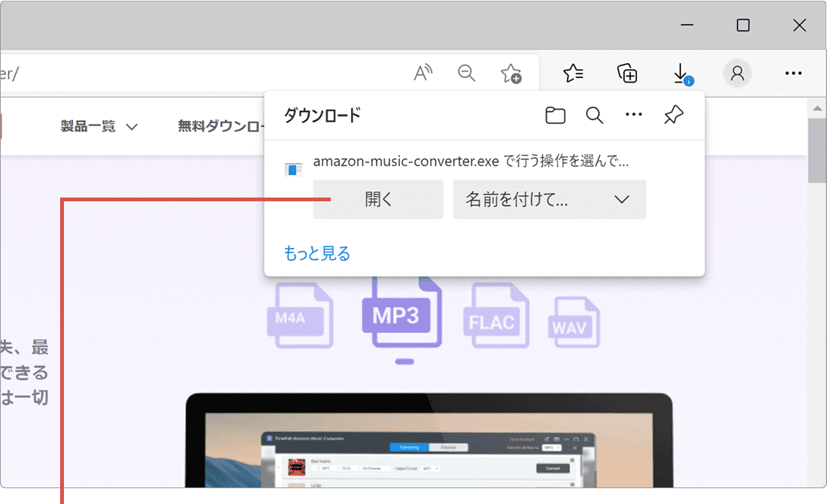Pin the downloads panel open

[673, 115]
